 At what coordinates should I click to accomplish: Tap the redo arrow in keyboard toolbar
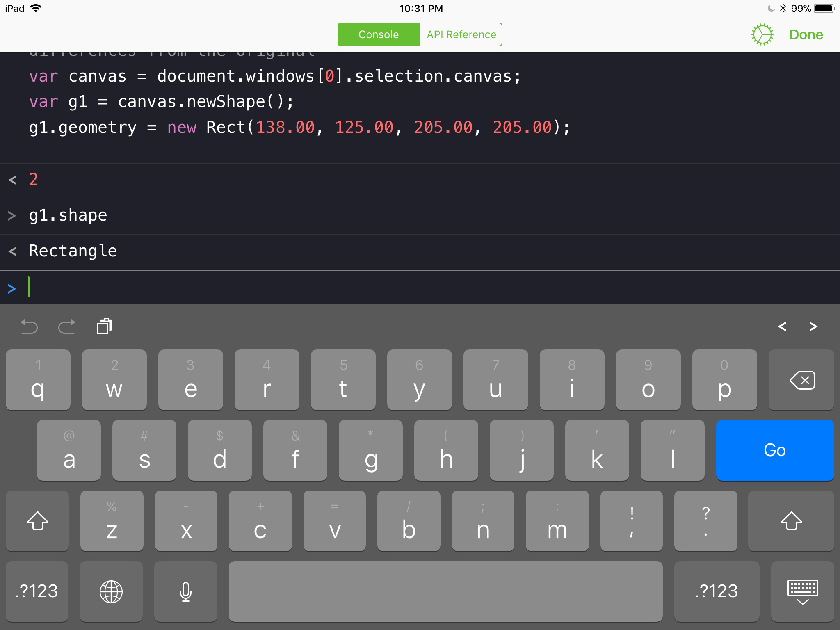coord(67,326)
